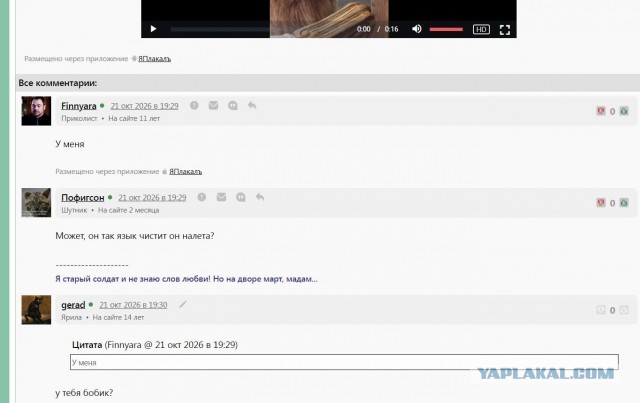Open Пофигсон's profile link
Viewport: 640px width, 403px height.
tap(83, 198)
